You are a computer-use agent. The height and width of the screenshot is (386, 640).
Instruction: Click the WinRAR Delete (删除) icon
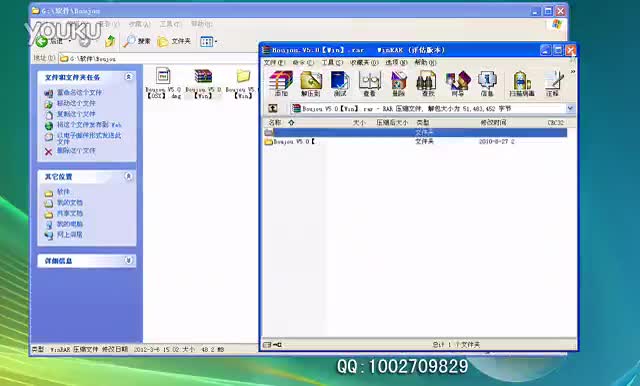point(398,83)
